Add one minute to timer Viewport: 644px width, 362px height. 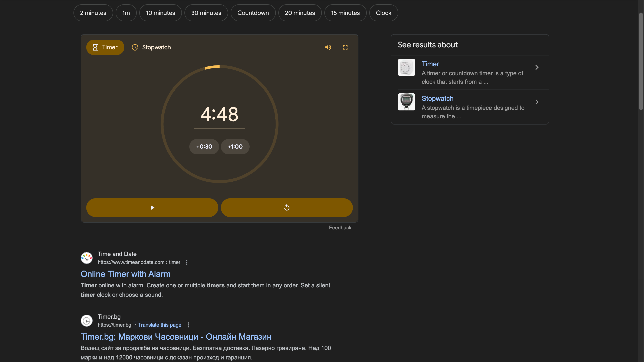235,147
